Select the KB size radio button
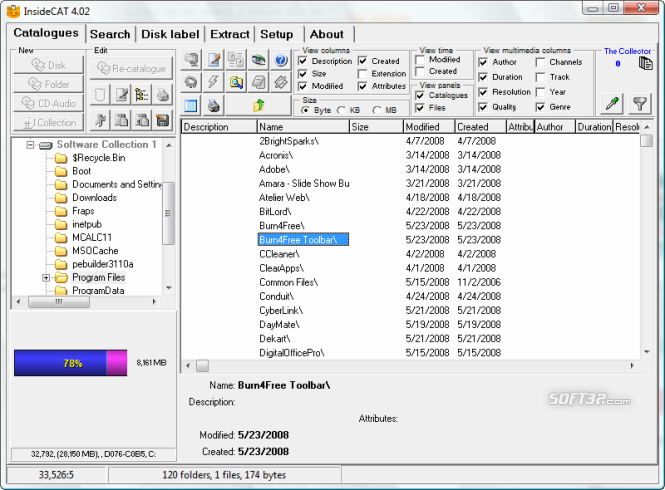The height and width of the screenshot is (490, 665). [x=342, y=110]
